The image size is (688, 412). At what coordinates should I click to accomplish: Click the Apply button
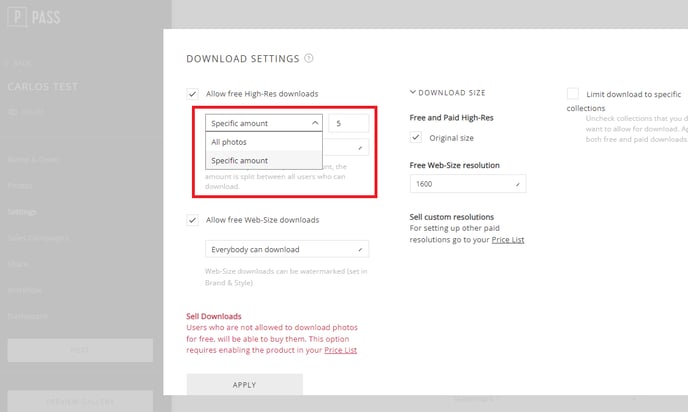tap(244, 385)
